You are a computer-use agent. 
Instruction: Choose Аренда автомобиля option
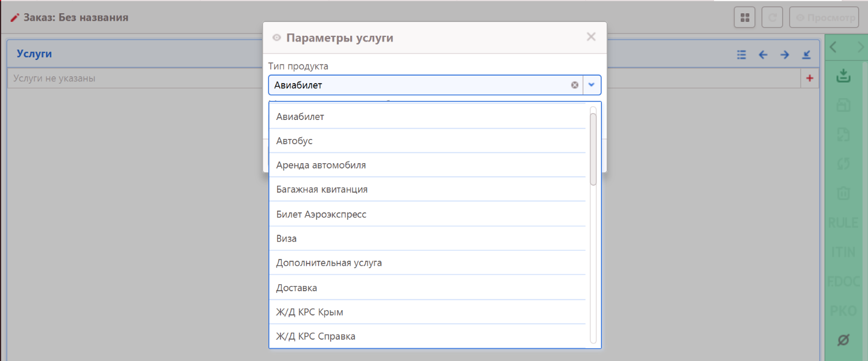click(x=321, y=165)
